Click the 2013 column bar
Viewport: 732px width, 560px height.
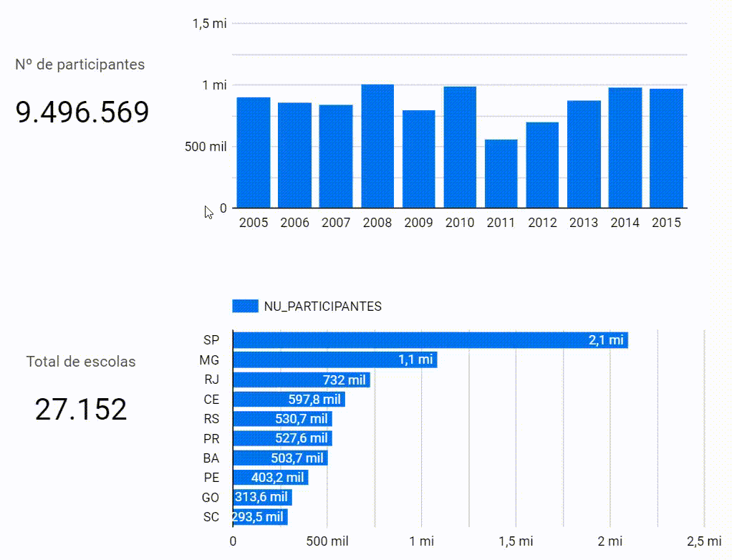pos(584,154)
